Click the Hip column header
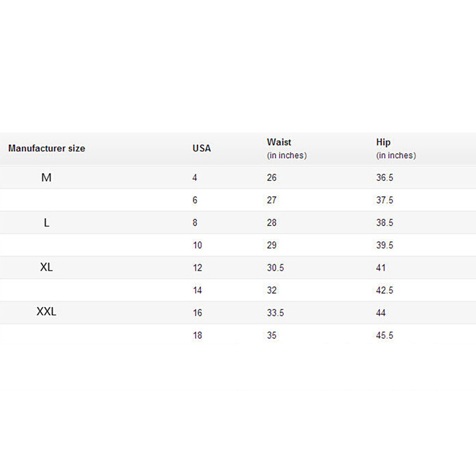 coord(383,143)
